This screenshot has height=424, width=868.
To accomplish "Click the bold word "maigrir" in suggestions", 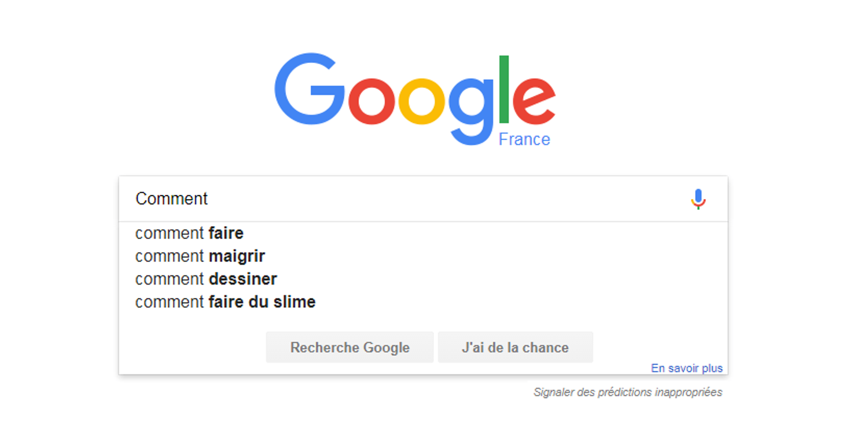I will coord(237,256).
